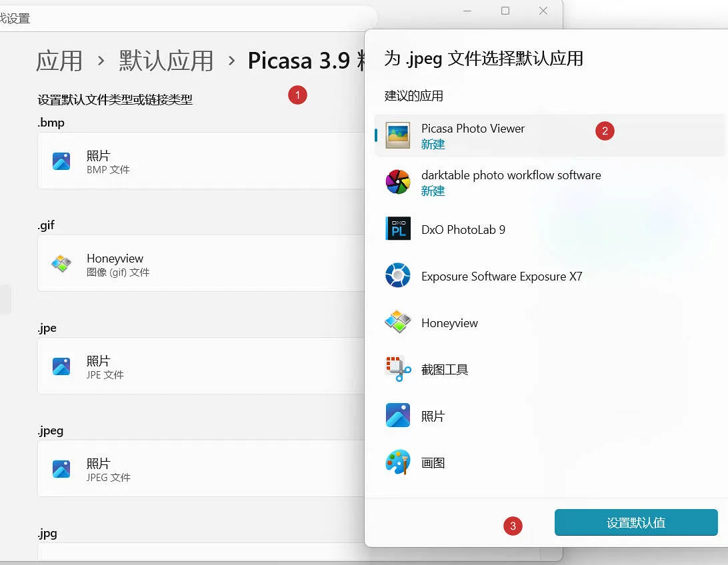
Task: Click the .jpg extension heading
Action: point(48,534)
